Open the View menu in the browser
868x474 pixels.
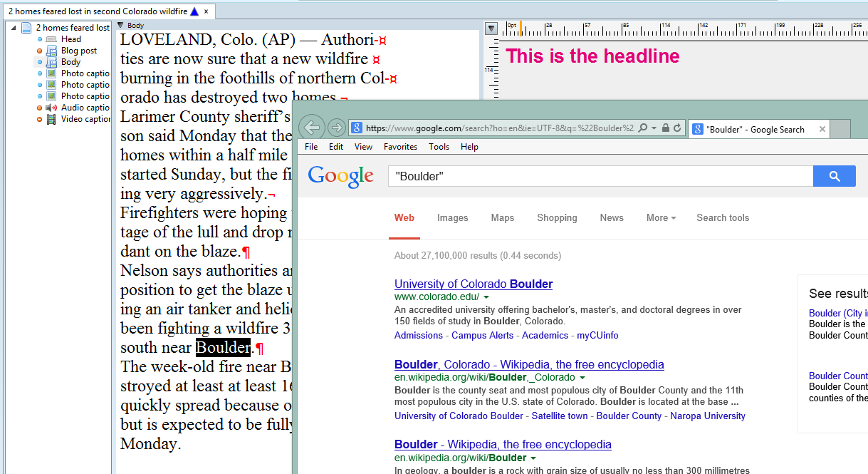coord(363,147)
